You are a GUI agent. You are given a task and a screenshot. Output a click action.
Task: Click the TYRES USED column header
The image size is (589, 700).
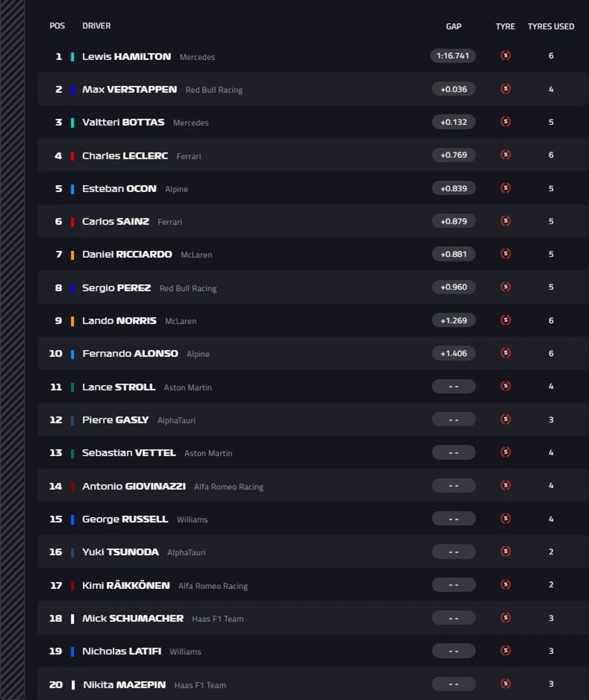pos(551,27)
